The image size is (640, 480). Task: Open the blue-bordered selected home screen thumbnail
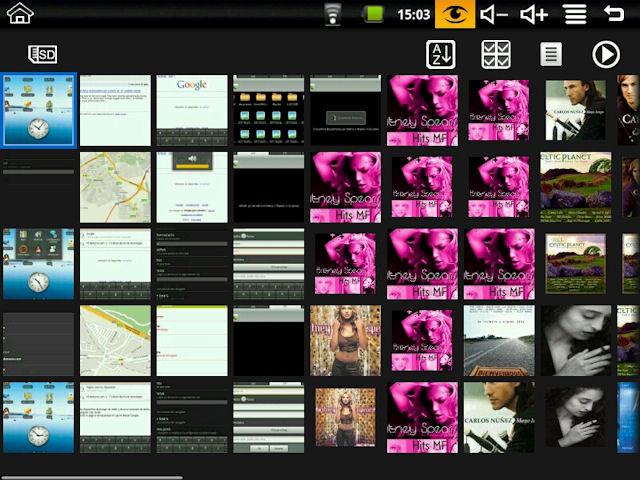[38, 110]
